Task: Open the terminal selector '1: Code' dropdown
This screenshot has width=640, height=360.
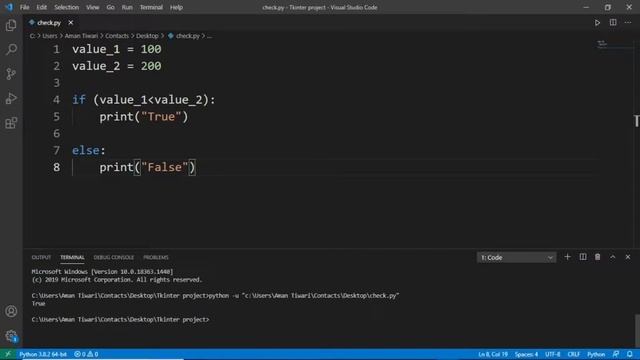Action: click(x=516, y=258)
